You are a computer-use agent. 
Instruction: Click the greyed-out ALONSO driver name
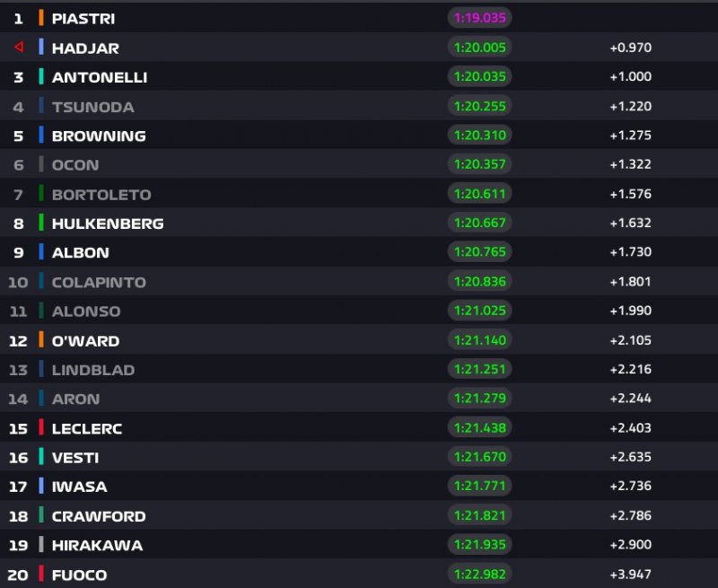[86, 312]
